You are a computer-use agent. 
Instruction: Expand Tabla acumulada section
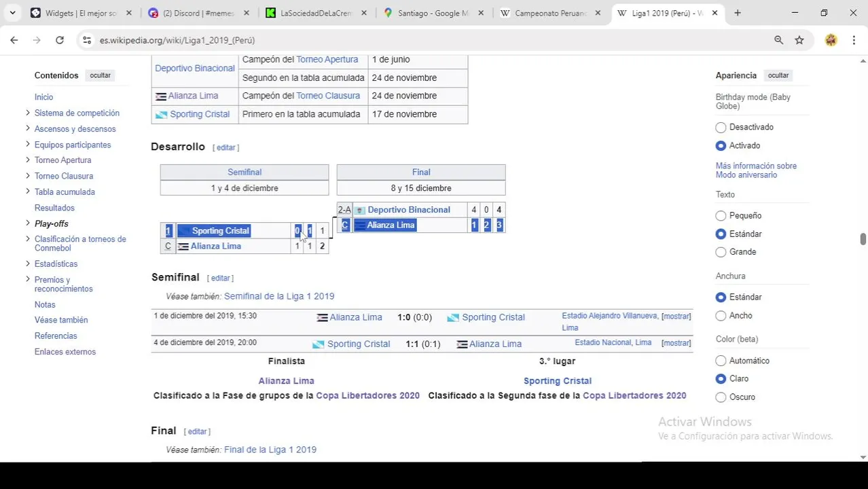[x=28, y=192]
